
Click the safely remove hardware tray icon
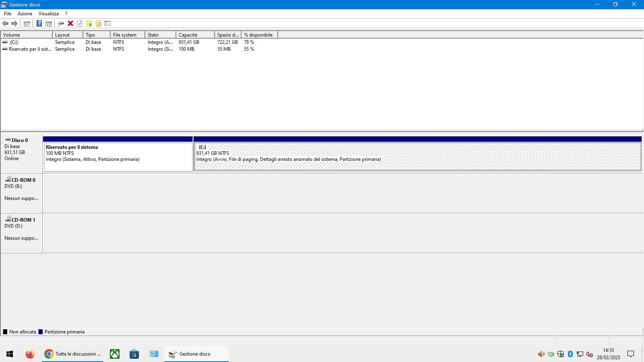pyautogui.click(x=551, y=354)
